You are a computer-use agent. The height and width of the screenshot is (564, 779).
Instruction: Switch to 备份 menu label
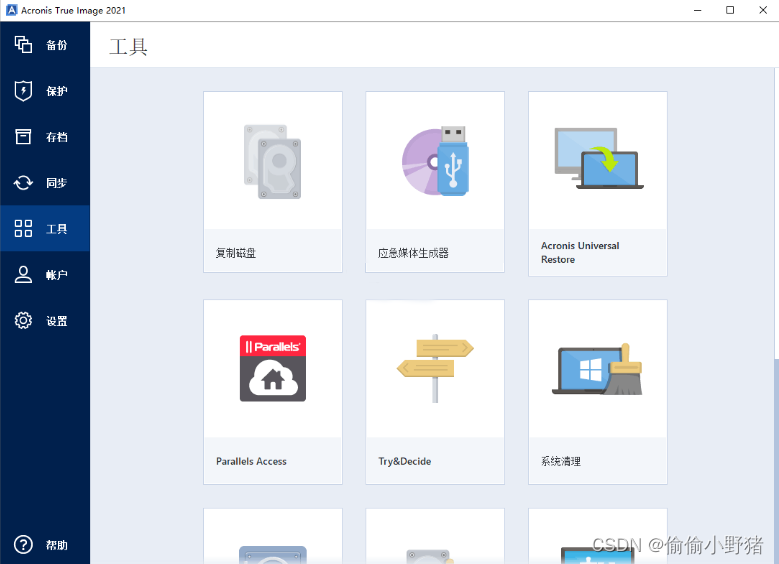tap(57, 45)
